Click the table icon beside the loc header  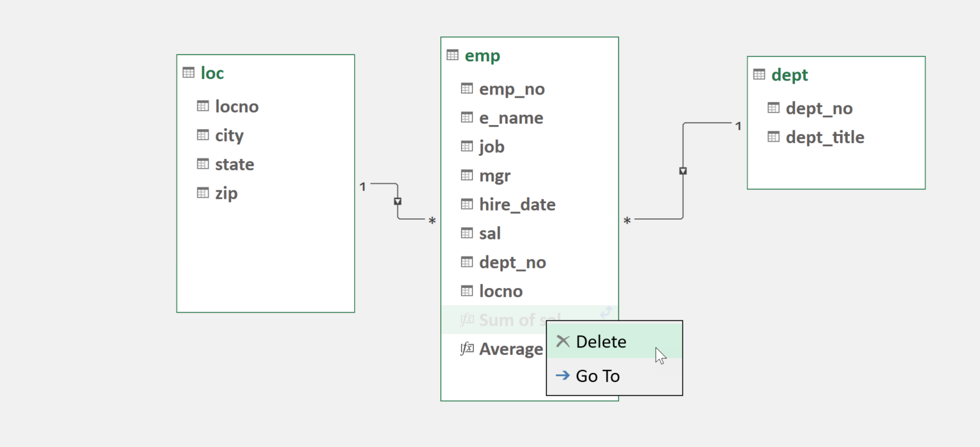click(x=189, y=73)
